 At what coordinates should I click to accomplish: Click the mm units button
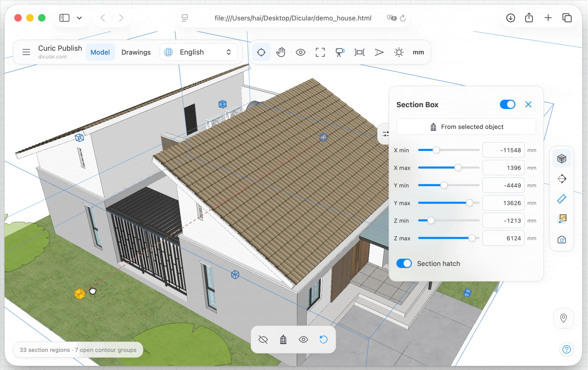coord(418,52)
